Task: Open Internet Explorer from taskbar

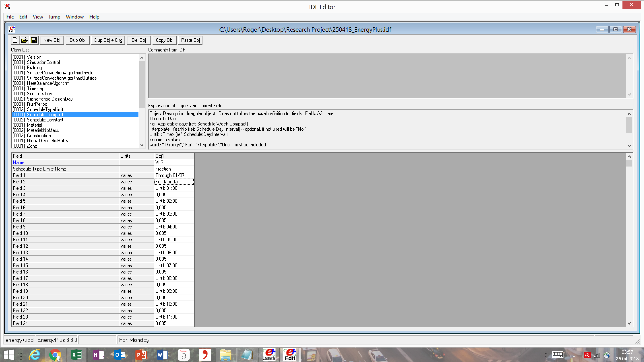Action: point(34,355)
